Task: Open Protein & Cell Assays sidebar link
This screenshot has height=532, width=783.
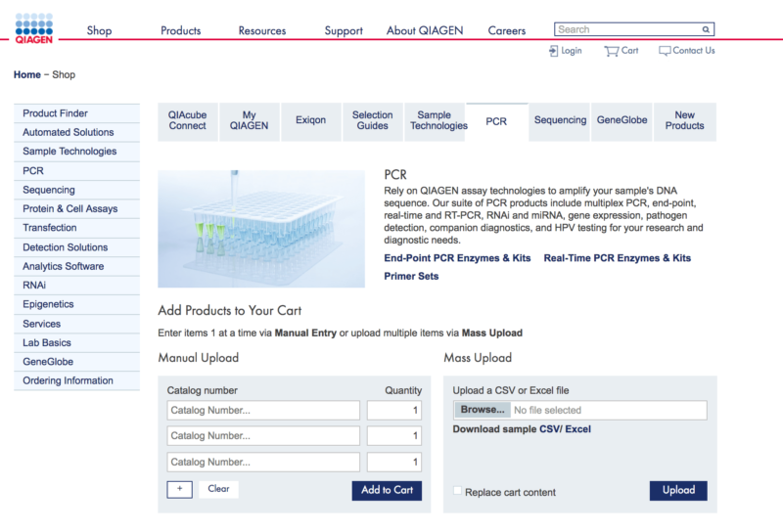Action: [x=77, y=208]
